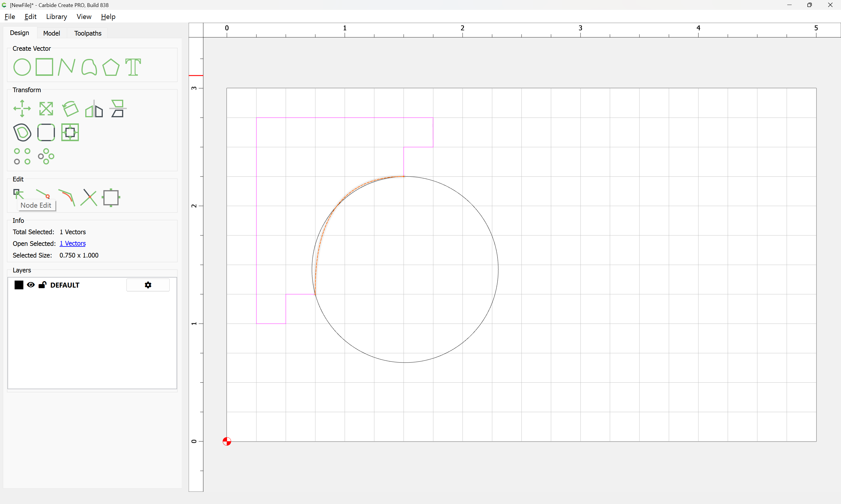Click the '1 Vectors' open selected link
This screenshot has width=841, height=504.
pyautogui.click(x=72, y=244)
